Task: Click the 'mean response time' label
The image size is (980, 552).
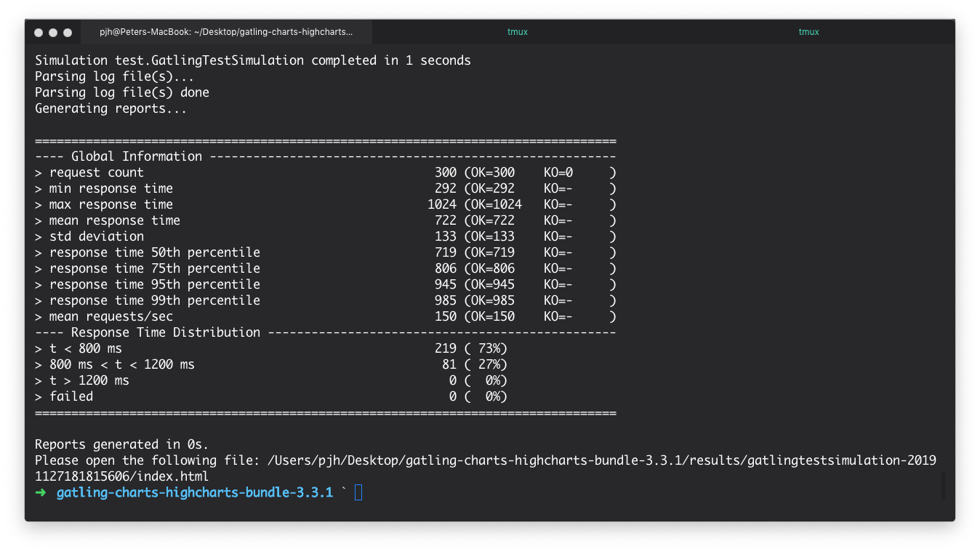Action: (x=115, y=220)
